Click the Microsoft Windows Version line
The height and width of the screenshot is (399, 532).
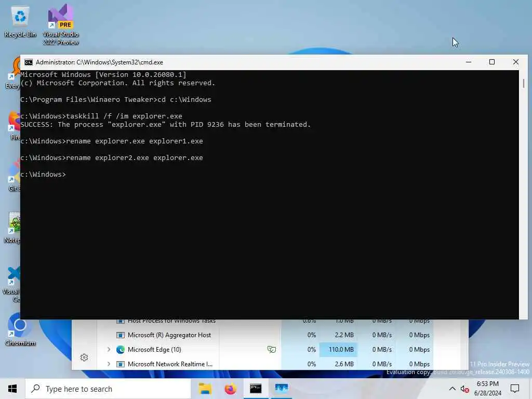[103, 75]
